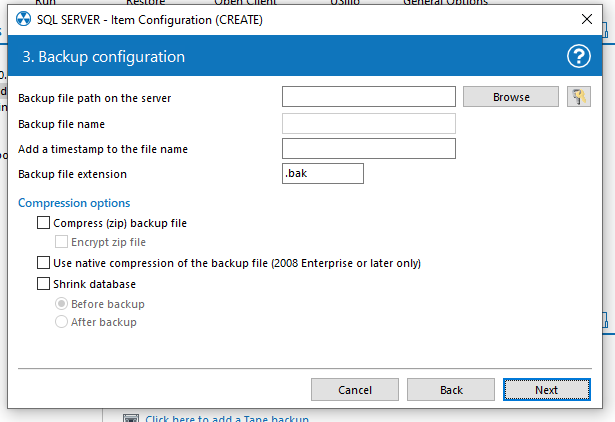Enable Compress (zip) backup file checkbox
Viewport: 615px width, 422px height.
pos(43,223)
